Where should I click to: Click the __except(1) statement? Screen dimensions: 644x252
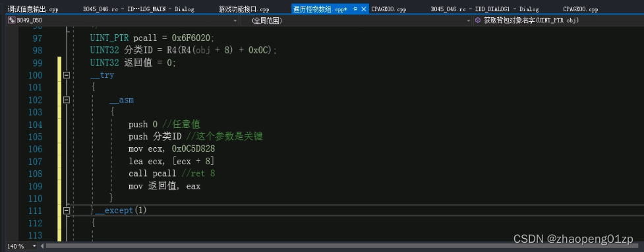tap(121, 210)
